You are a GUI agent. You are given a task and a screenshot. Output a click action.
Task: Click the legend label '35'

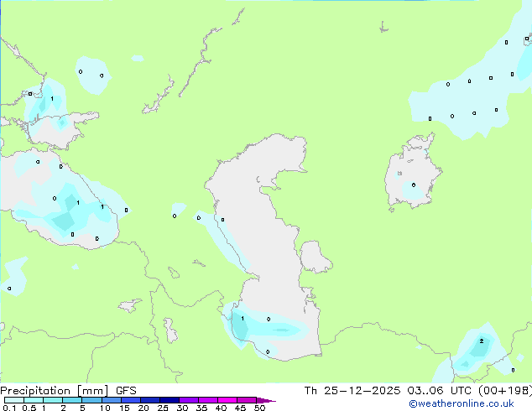tap(201, 408)
